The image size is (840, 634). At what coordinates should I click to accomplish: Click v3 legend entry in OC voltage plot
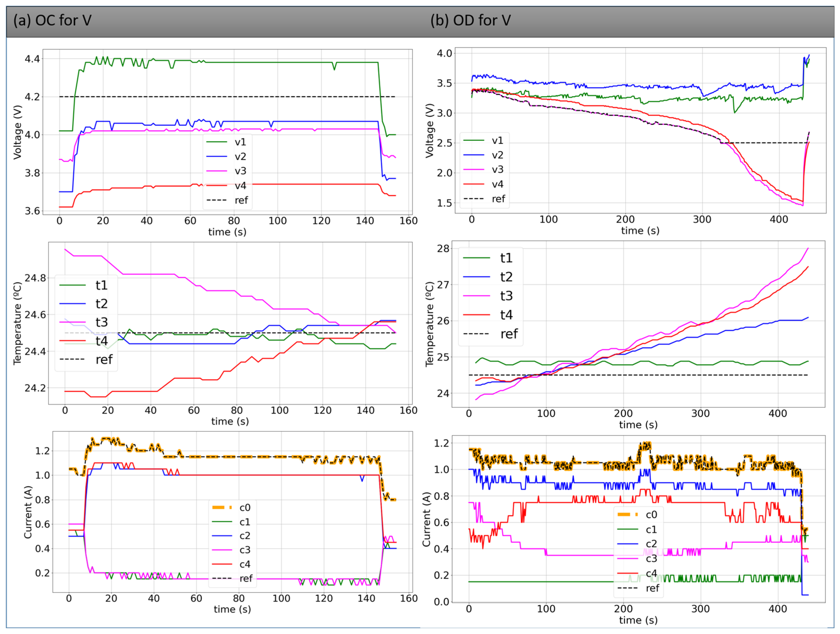click(x=226, y=171)
